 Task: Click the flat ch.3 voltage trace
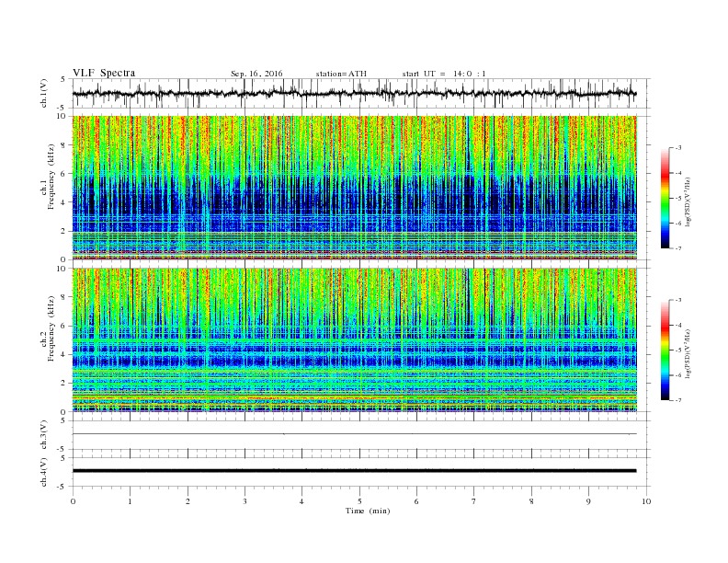click(x=354, y=434)
